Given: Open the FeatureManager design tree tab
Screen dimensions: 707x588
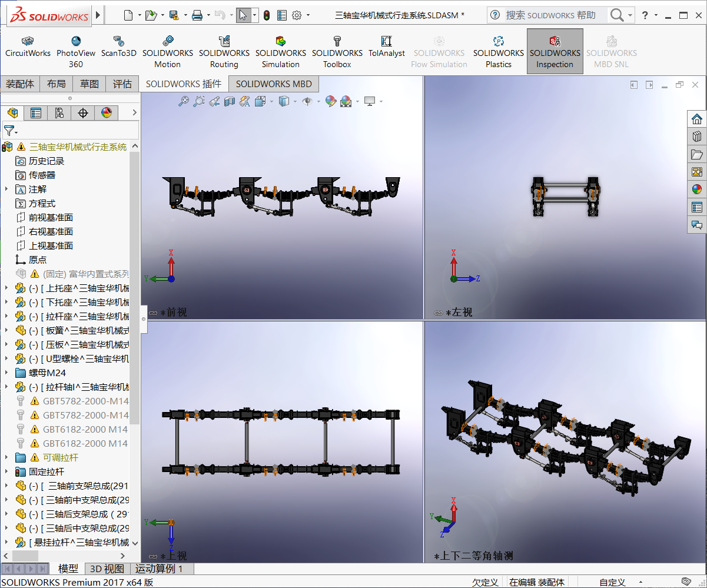Looking at the screenshot, I should pos(12,113).
